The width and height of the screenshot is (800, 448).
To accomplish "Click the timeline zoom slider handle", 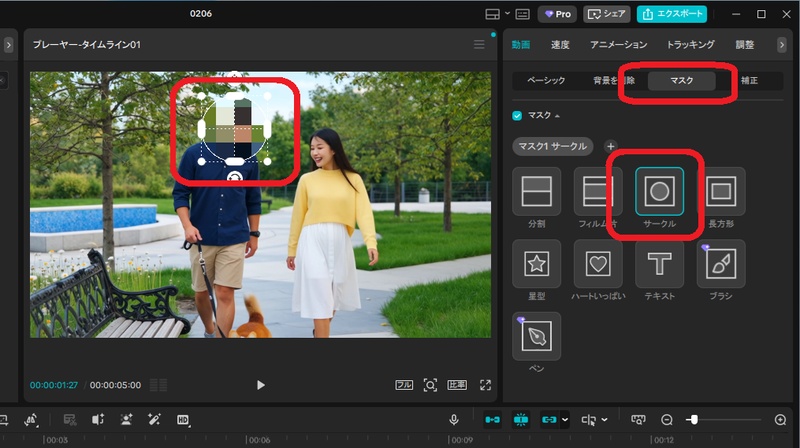I will tap(694, 420).
